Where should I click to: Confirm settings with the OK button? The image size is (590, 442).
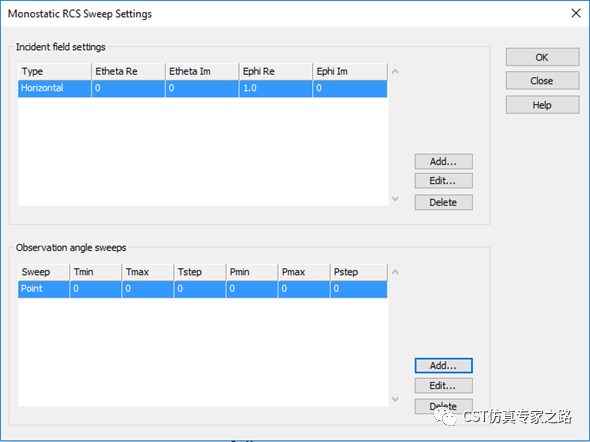click(542, 57)
